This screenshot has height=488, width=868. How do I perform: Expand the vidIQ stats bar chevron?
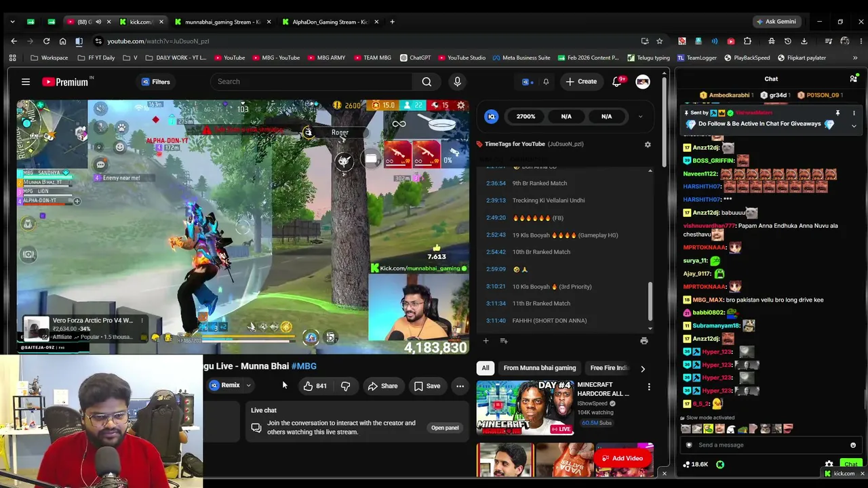640,117
